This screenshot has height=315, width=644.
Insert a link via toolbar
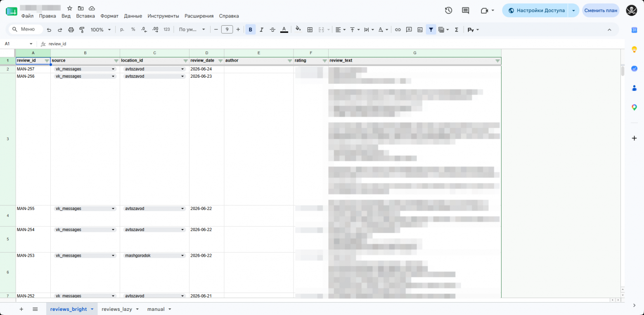tap(398, 29)
